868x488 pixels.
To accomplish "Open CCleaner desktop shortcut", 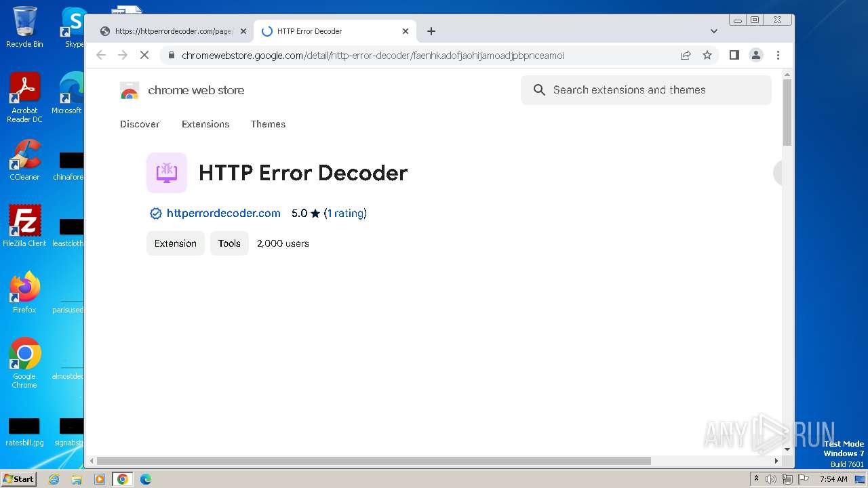I will click(24, 160).
